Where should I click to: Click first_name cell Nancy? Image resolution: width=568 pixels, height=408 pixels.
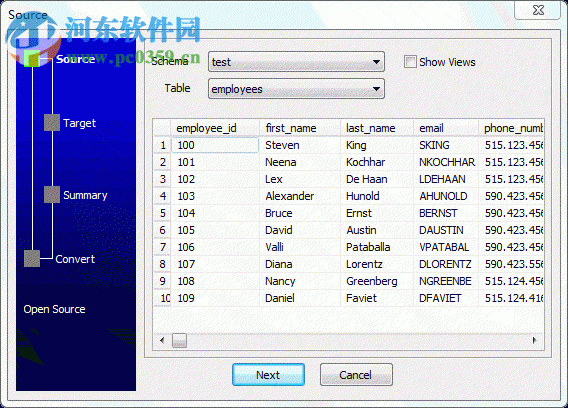coord(300,281)
